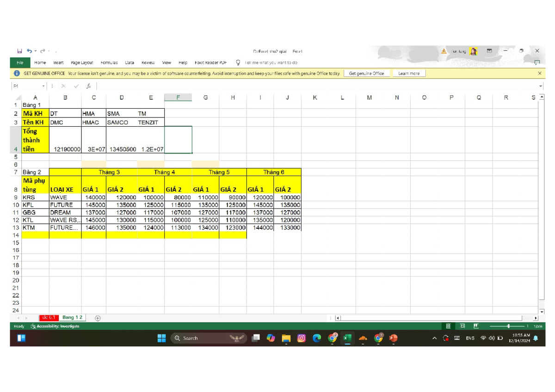Open the Foxit Reader PDF tab
555x392 pixels.
coord(211,62)
